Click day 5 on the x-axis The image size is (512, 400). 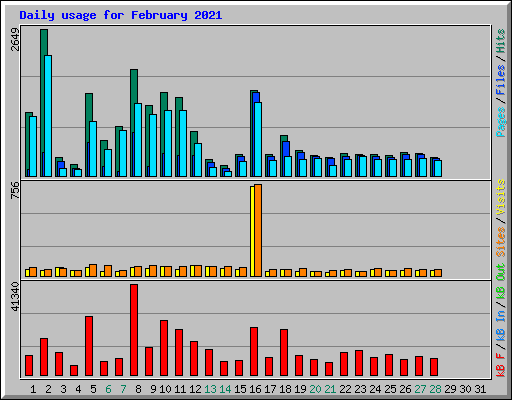[93, 389]
